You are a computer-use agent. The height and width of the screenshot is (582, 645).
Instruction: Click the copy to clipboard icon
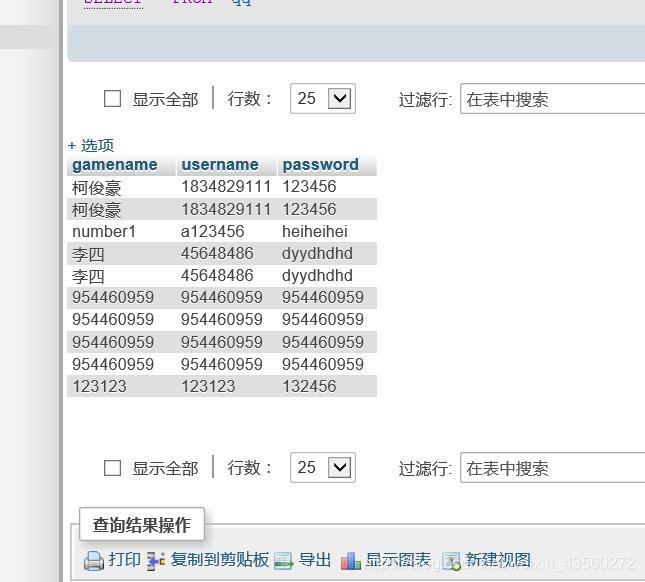(x=156, y=561)
